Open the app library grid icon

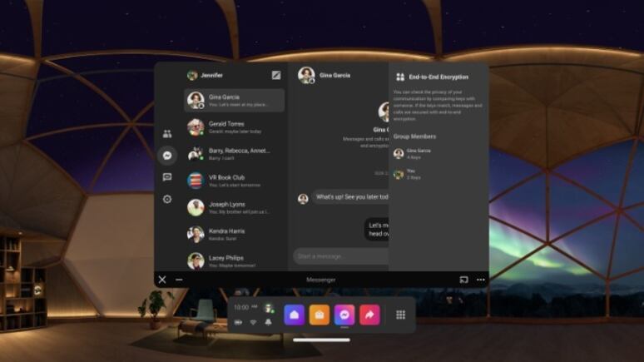400,315
